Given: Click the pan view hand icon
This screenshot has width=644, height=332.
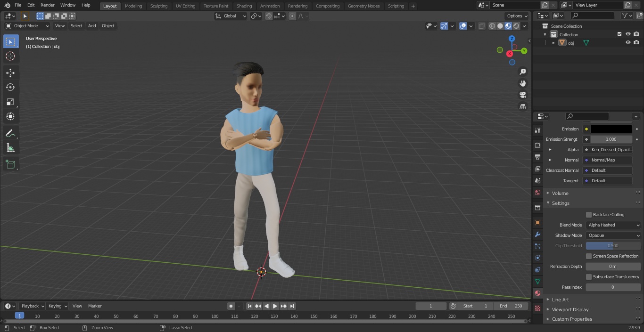Looking at the screenshot, I should coord(522,83).
